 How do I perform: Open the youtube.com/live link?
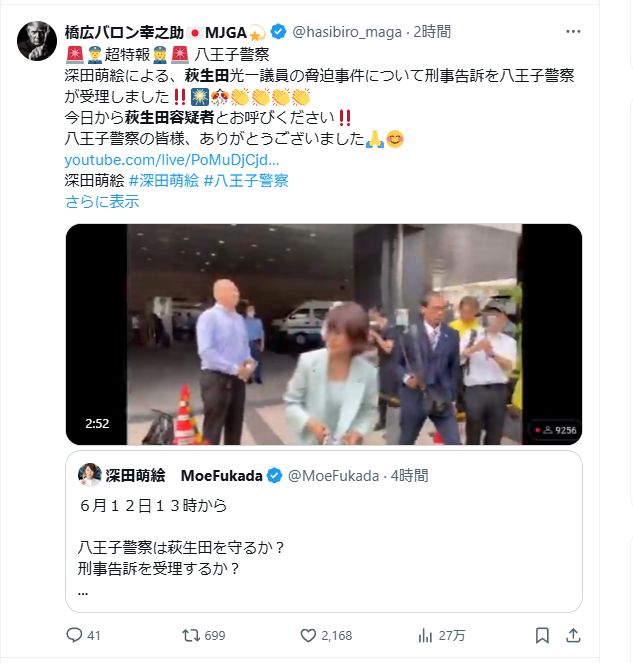click(172, 160)
